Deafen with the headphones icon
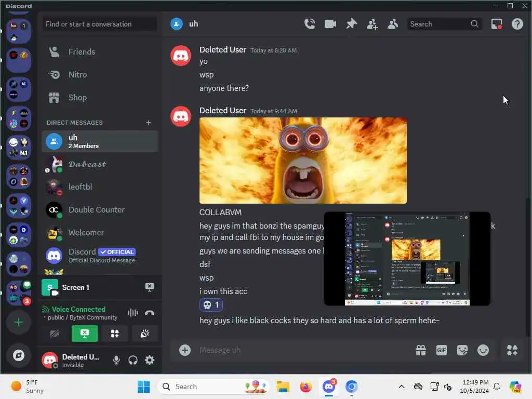Viewport: 532px width, 399px height. [132, 360]
